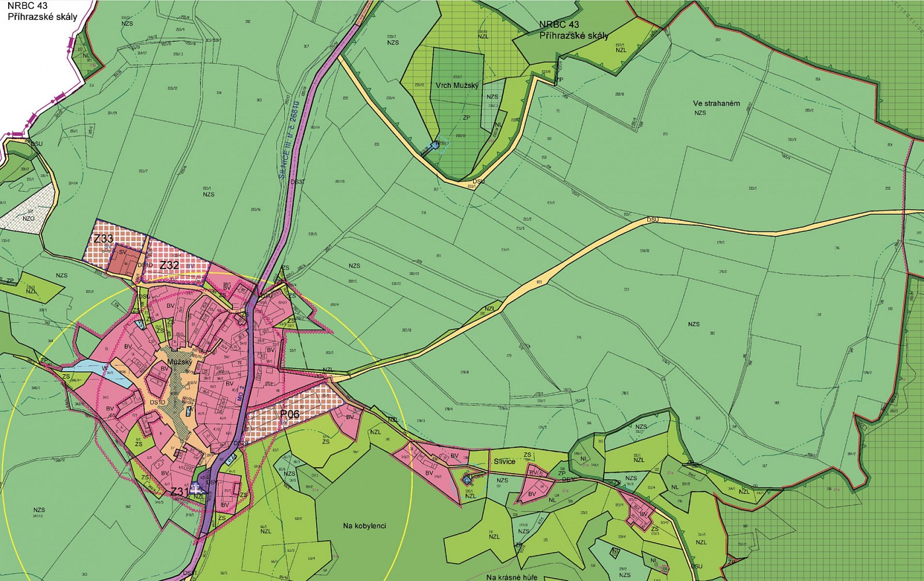The image size is (924, 581).
Task: Click the "Na kobylenci" label
Action: [364, 526]
